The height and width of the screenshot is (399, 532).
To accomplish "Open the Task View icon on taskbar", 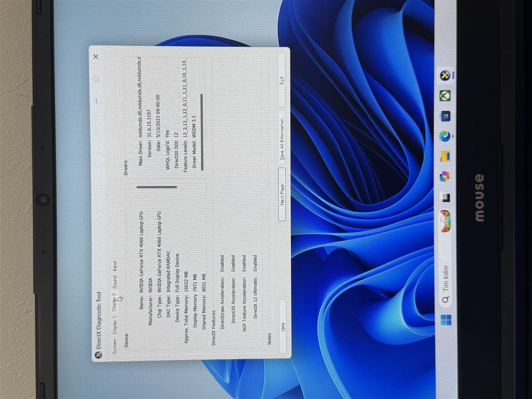I will tap(445, 198).
